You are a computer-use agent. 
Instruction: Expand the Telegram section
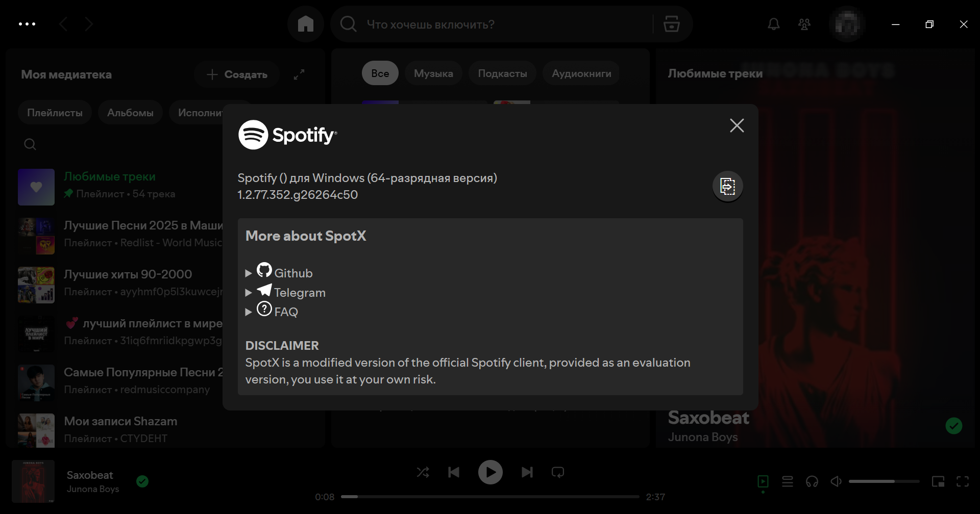click(285, 292)
